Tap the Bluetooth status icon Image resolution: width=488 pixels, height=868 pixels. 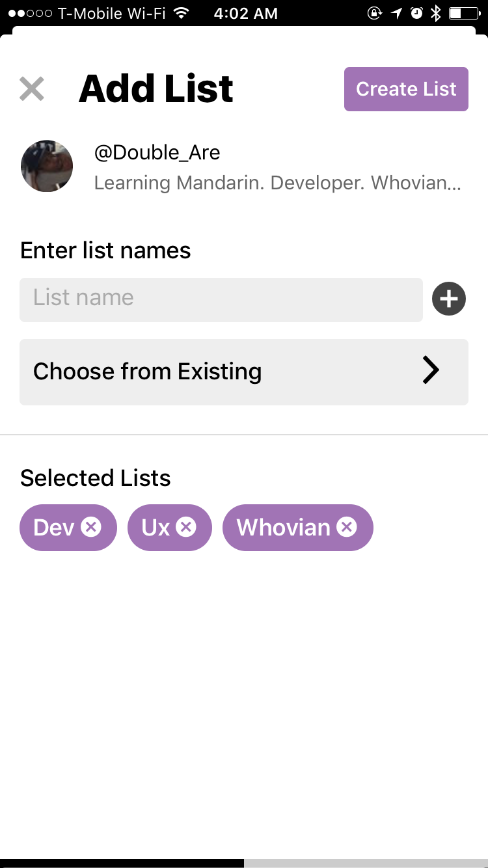tap(436, 13)
